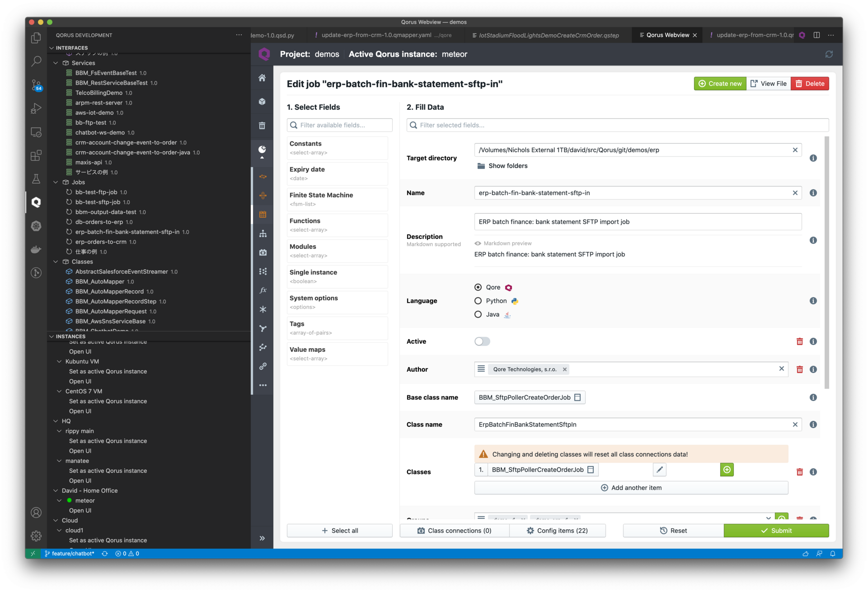This screenshot has width=868, height=592.
Task: Select Qore language radio button
Action: coord(478,287)
